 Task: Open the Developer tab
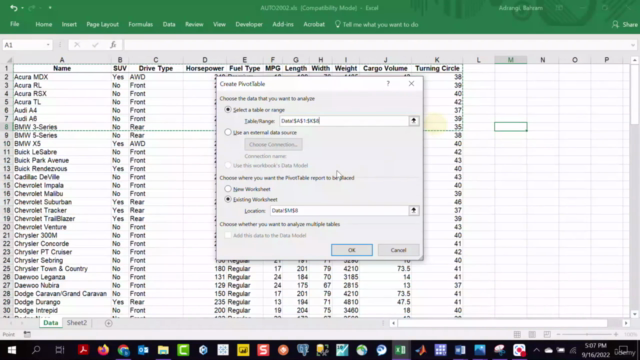tap(249, 24)
